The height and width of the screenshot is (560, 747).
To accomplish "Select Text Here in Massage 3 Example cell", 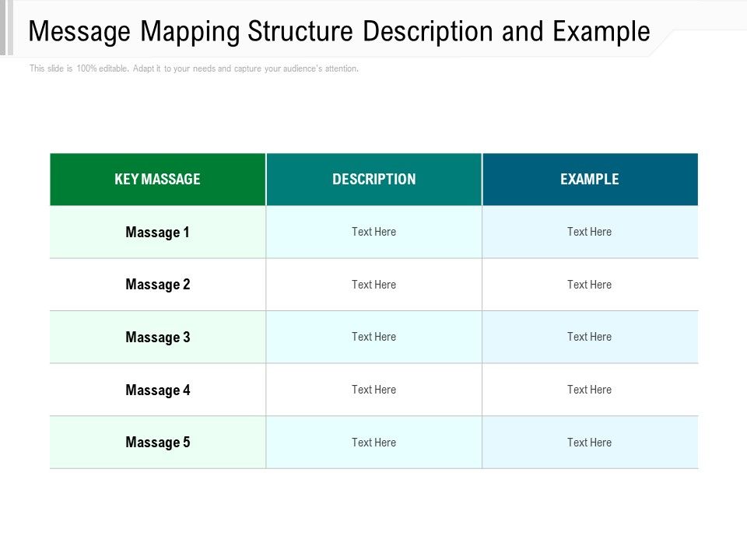I will tap(589, 337).
